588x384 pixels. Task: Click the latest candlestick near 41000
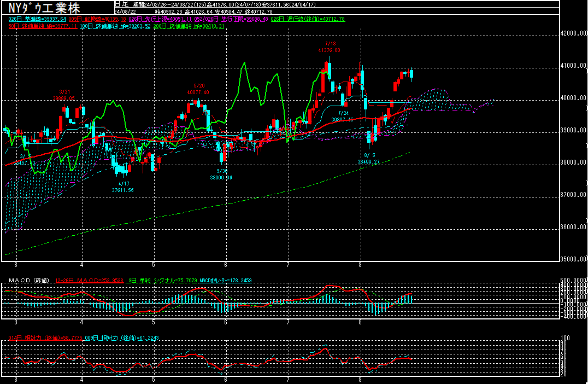[411, 74]
